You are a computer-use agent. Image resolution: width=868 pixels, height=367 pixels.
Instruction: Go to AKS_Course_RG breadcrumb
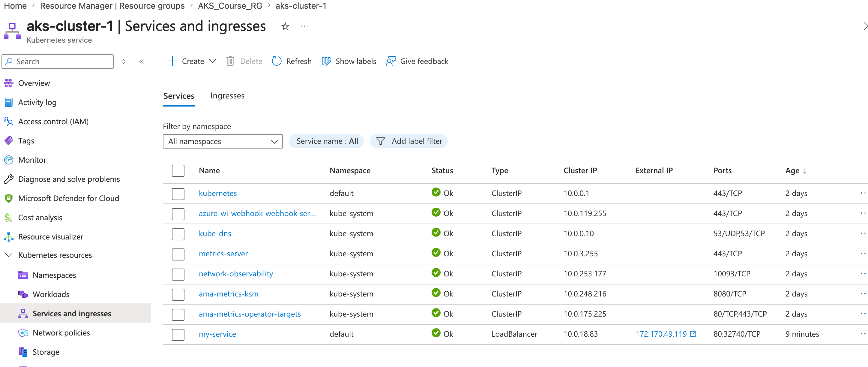[x=230, y=6]
